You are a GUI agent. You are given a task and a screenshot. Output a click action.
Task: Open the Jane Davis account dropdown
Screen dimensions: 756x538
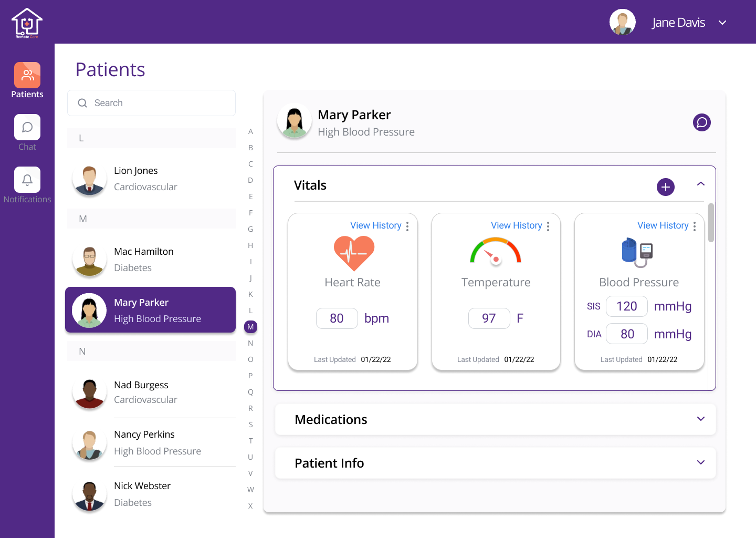coord(722,22)
